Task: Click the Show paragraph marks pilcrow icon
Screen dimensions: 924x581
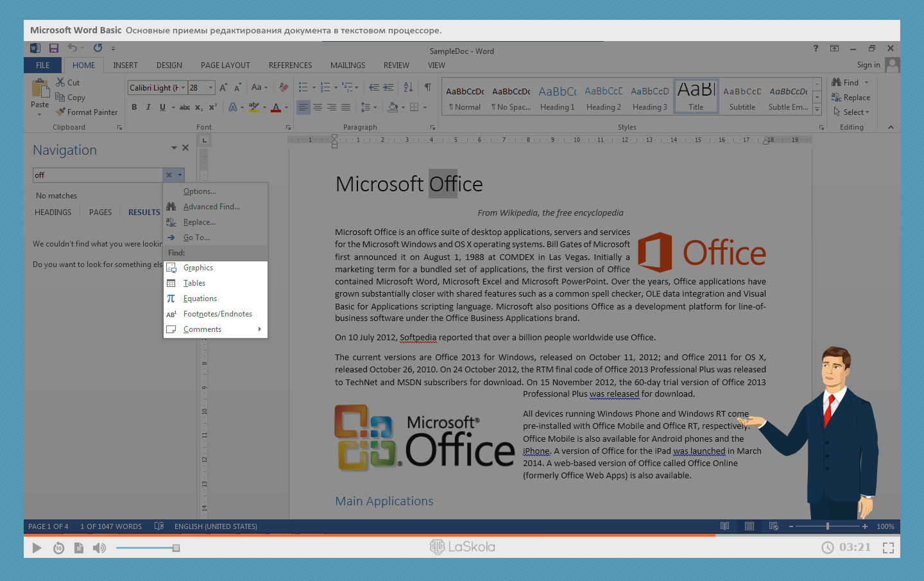Action: click(427, 87)
